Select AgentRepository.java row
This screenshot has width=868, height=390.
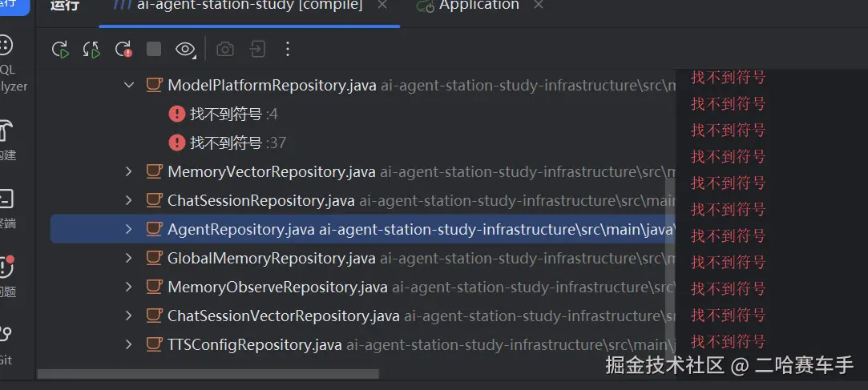pyautogui.click(x=362, y=229)
